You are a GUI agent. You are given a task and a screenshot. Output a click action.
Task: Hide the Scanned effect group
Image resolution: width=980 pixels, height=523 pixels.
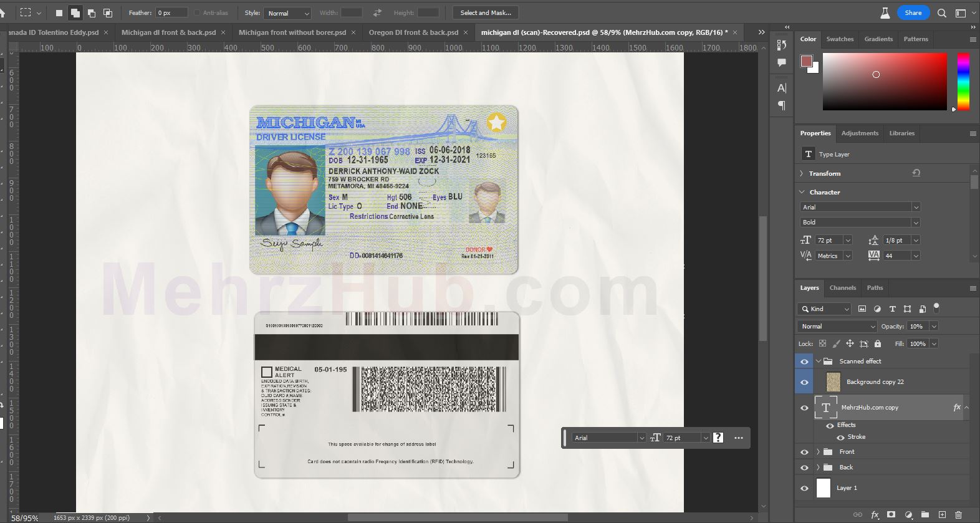(x=804, y=362)
